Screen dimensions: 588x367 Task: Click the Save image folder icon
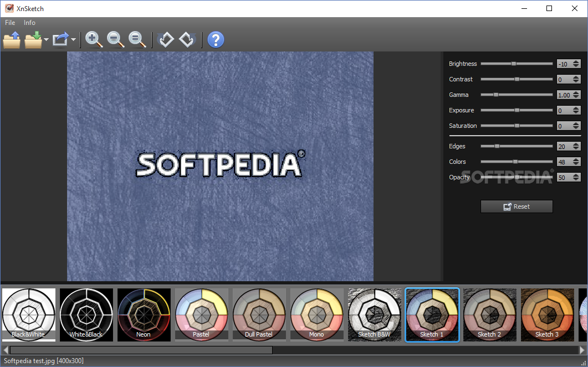[x=34, y=40]
